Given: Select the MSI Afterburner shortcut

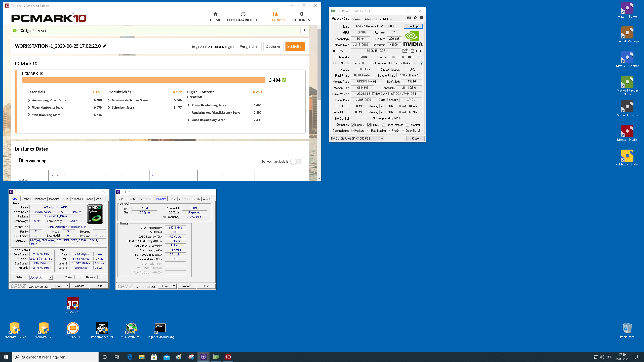Looking at the screenshot, I should tap(131, 331).
